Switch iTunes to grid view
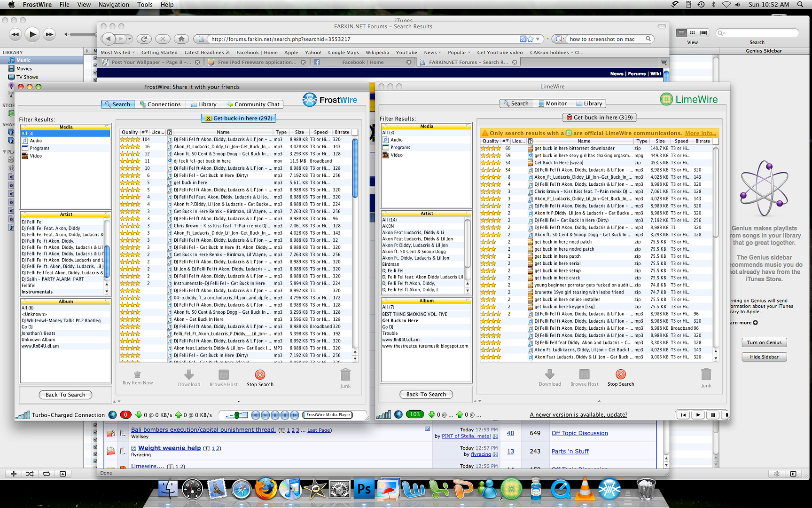Screen dimensions: 812x508 (x=692, y=32)
